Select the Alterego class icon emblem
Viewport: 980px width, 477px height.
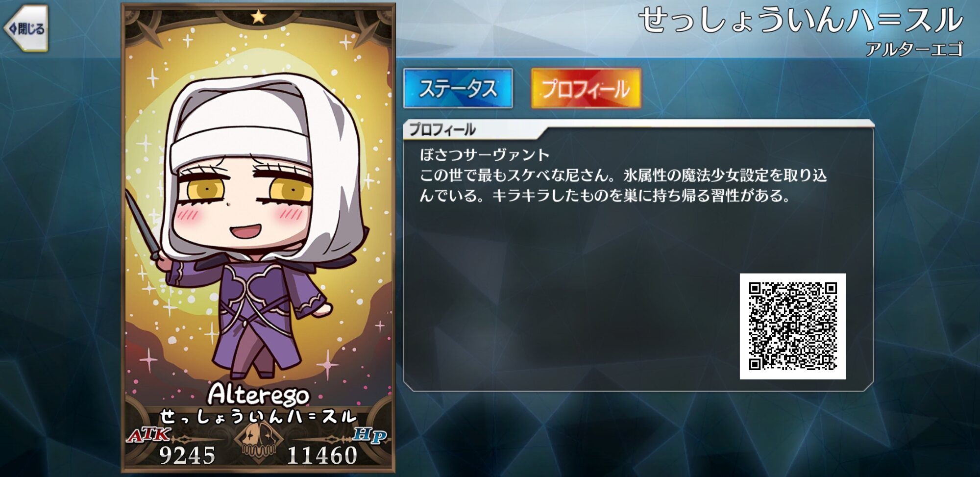pos(258,440)
